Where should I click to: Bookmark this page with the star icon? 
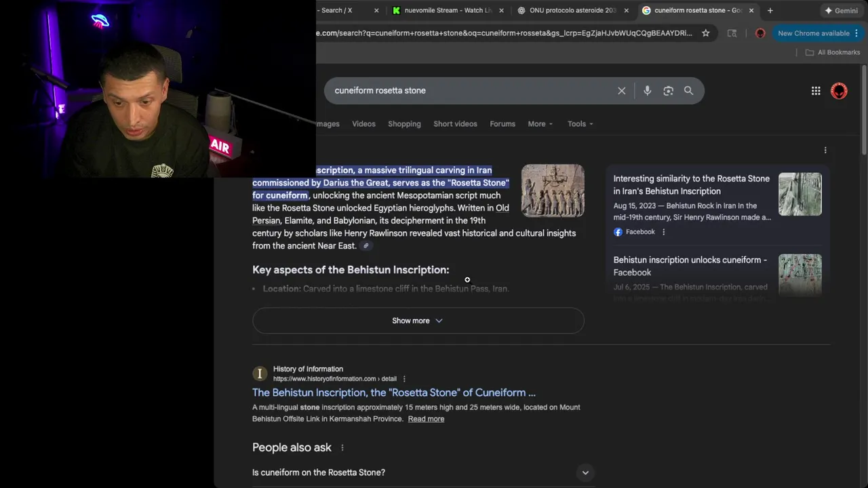(705, 33)
